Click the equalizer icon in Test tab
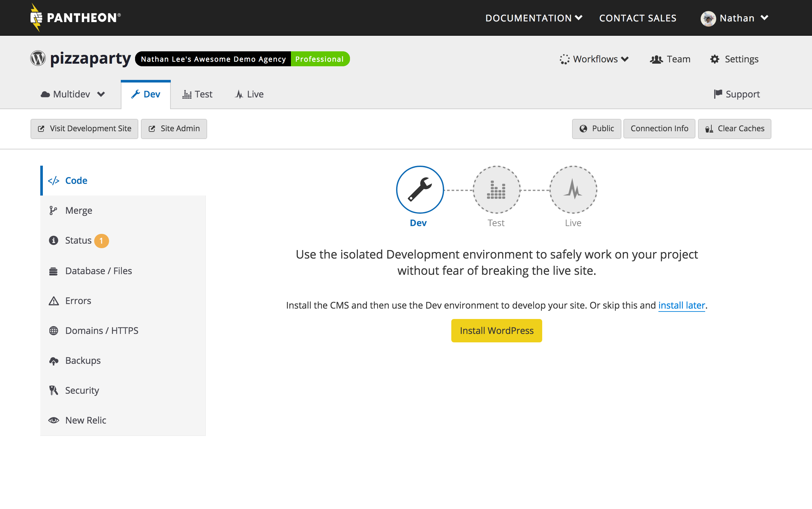 coord(187,95)
